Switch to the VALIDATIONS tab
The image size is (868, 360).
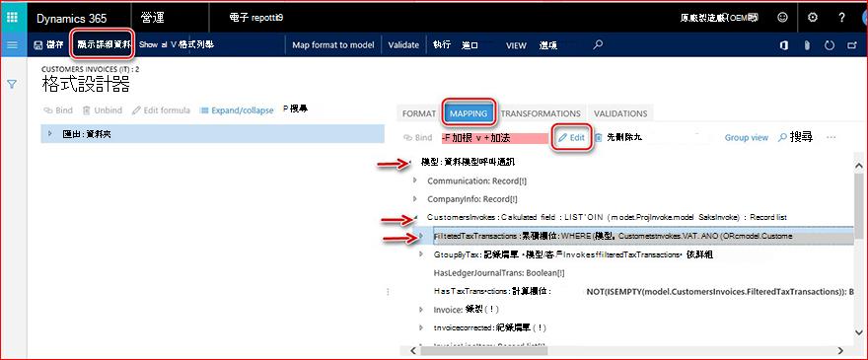620,113
